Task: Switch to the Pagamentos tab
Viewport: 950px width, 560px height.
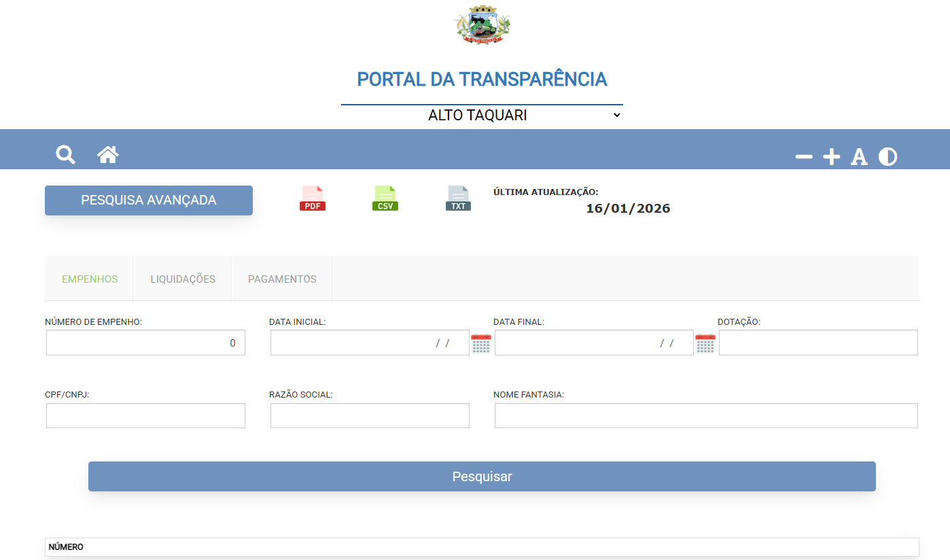Action: 282,279
